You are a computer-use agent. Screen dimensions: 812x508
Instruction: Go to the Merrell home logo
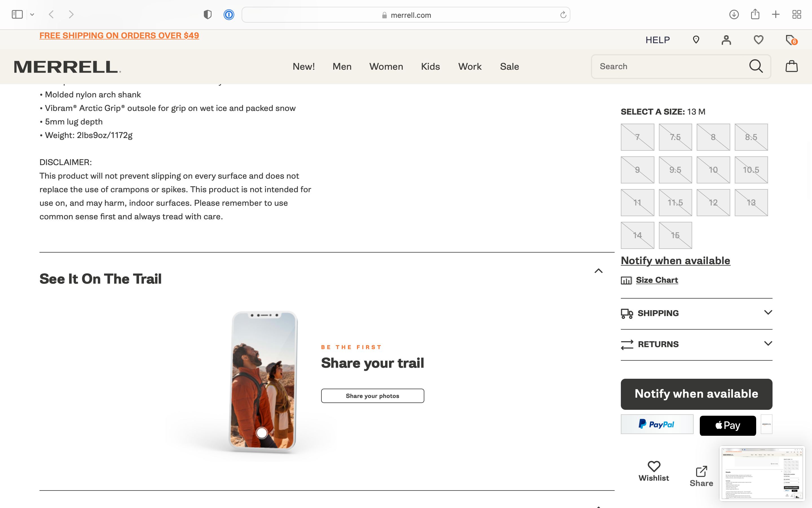(x=67, y=67)
